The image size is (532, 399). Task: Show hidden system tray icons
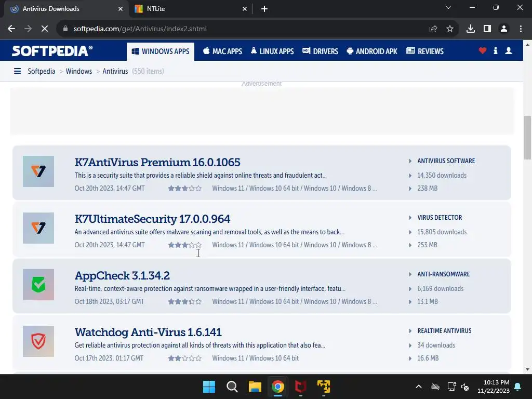(x=419, y=387)
